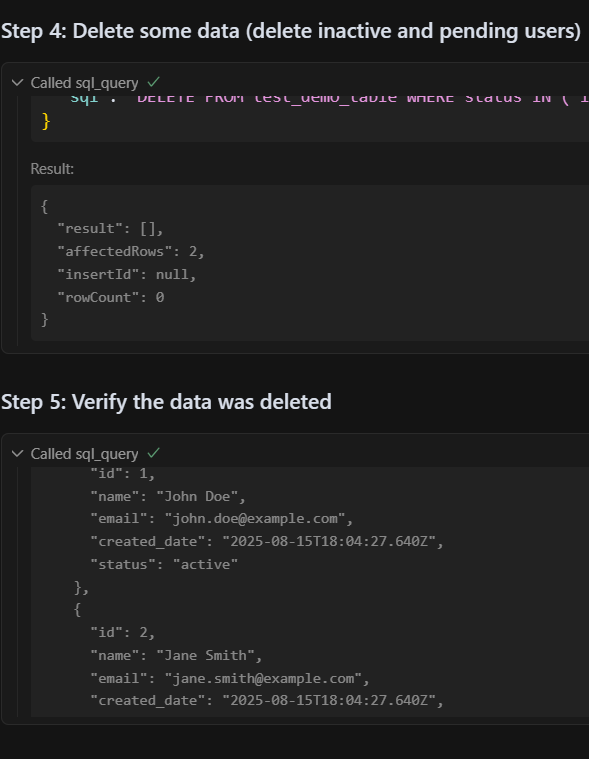Collapse the Step 5 sql_query call chevron
Image resolution: width=589 pixels, height=759 pixels.
click(17, 454)
